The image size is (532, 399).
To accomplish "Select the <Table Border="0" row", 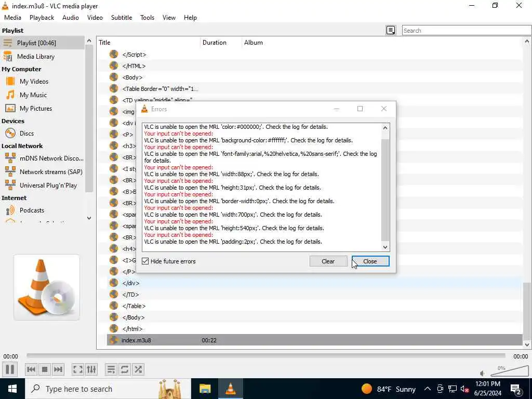I will pyautogui.click(x=314, y=88).
